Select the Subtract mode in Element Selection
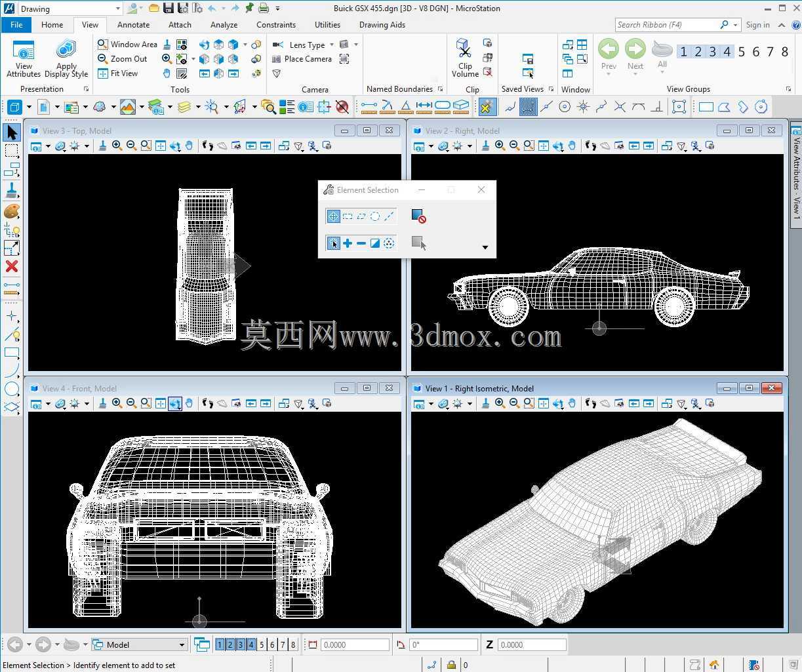 361,243
